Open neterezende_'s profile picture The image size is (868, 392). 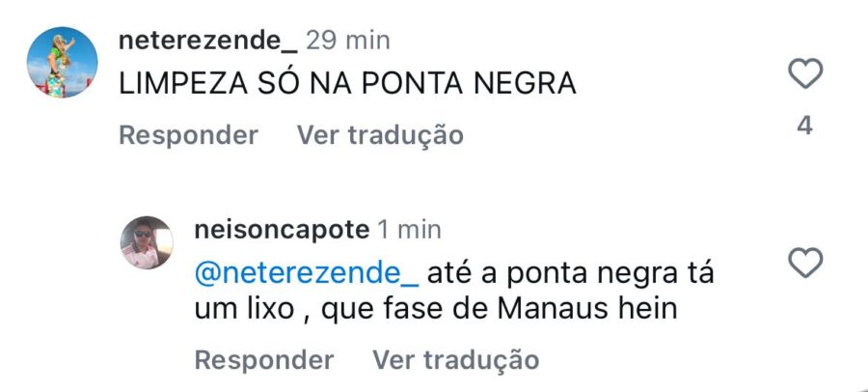pyautogui.click(x=62, y=63)
